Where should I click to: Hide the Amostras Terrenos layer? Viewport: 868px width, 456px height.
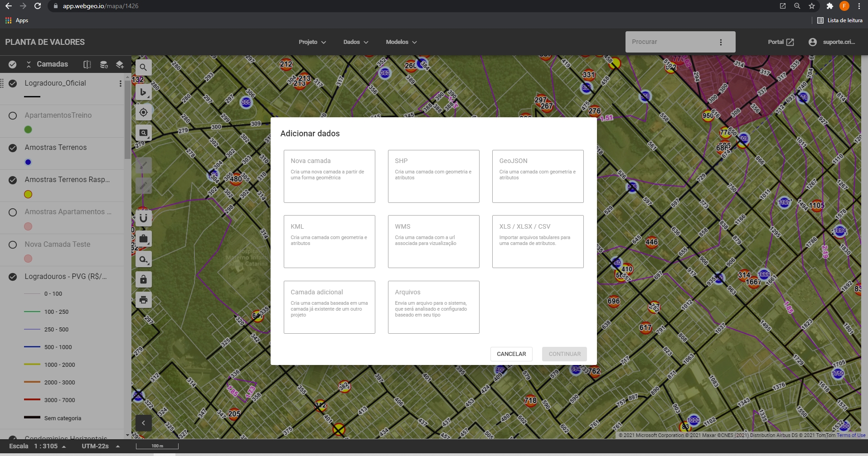13,148
